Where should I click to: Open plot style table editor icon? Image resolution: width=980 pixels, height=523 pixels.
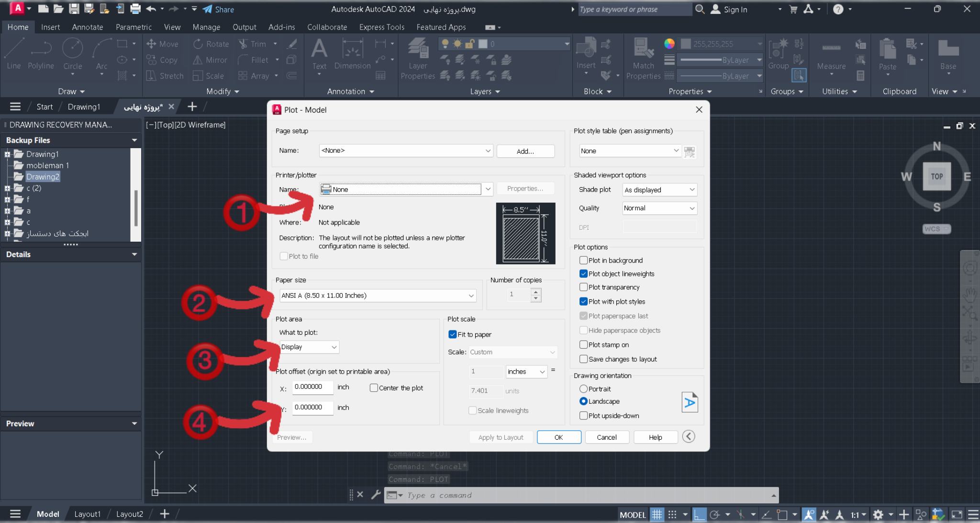click(690, 151)
